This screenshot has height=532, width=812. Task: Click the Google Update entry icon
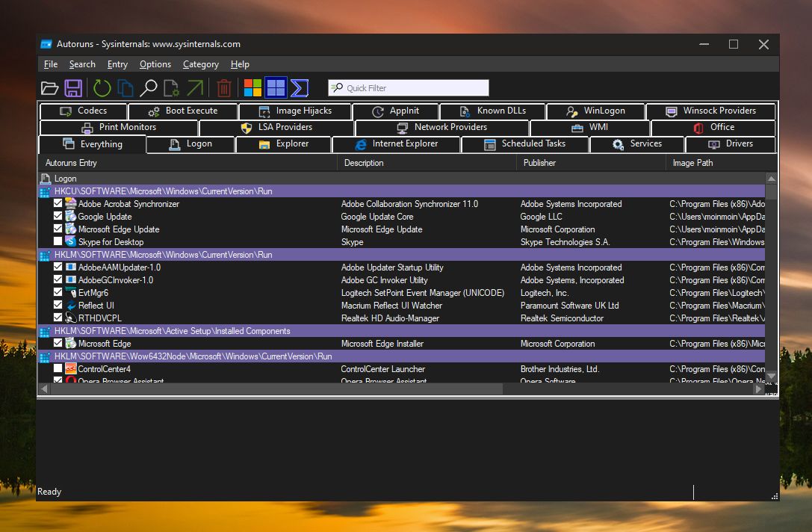(71, 217)
